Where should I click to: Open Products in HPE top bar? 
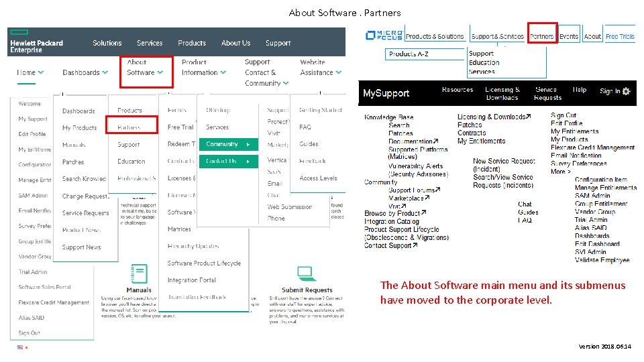[192, 43]
